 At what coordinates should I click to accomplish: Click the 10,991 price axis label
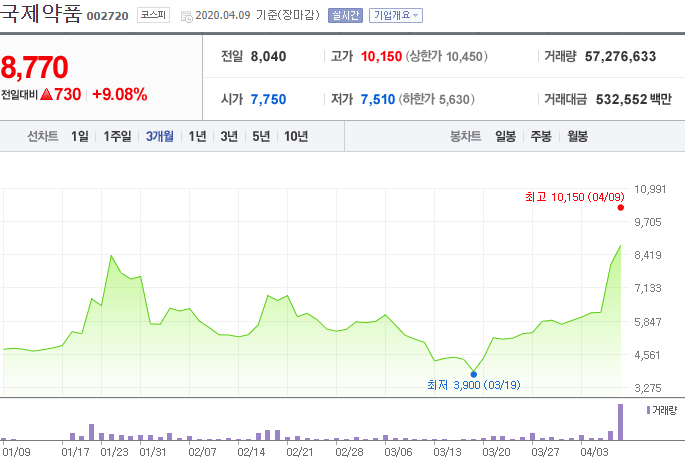650,189
